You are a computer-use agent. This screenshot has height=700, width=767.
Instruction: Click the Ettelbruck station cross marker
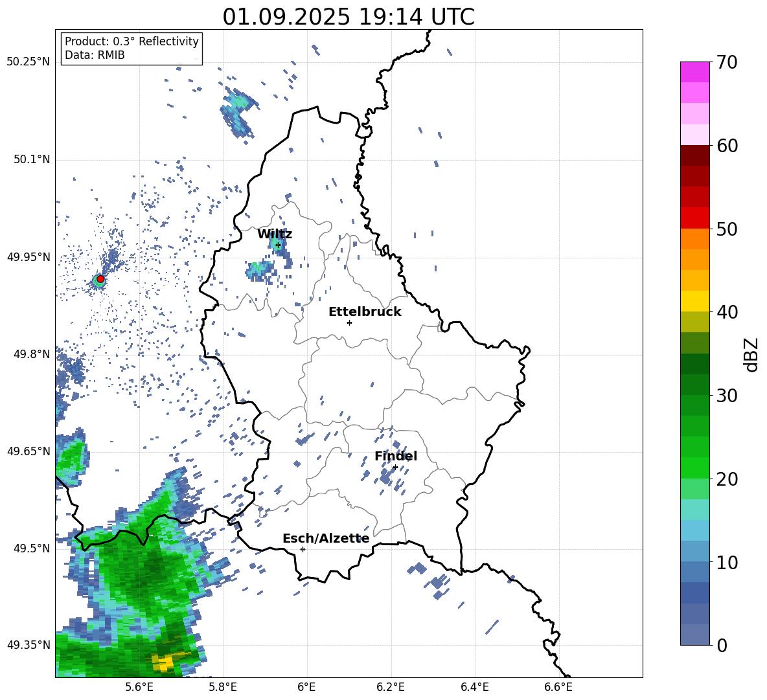pos(349,322)
